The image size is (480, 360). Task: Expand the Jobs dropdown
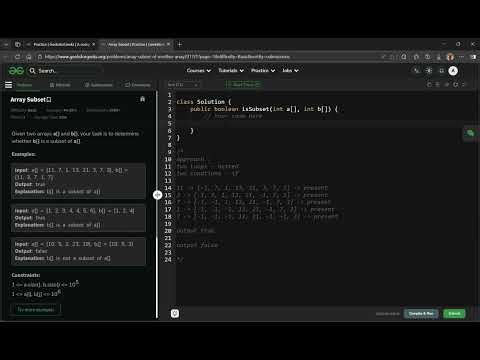[x=290, y=70]
